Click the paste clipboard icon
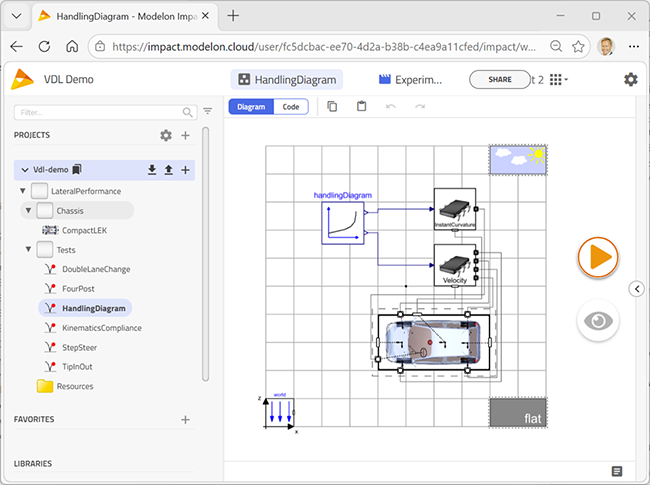 pyautogui.click(x=362, y=107)
